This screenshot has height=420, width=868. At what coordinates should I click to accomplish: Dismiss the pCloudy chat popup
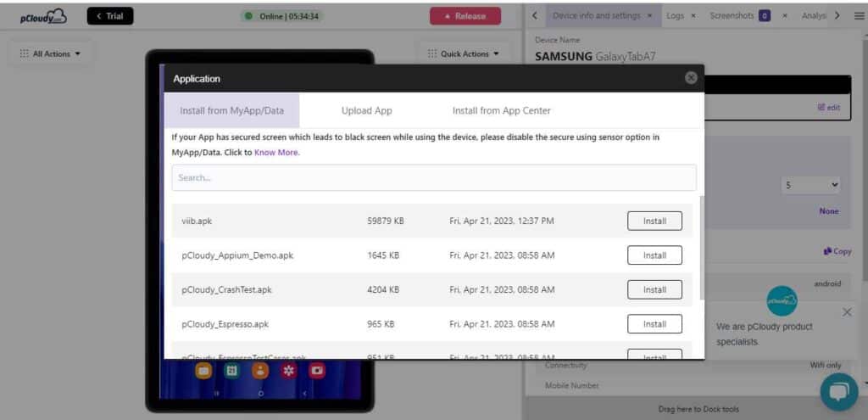pyautogui.click(x=847, y=312)
